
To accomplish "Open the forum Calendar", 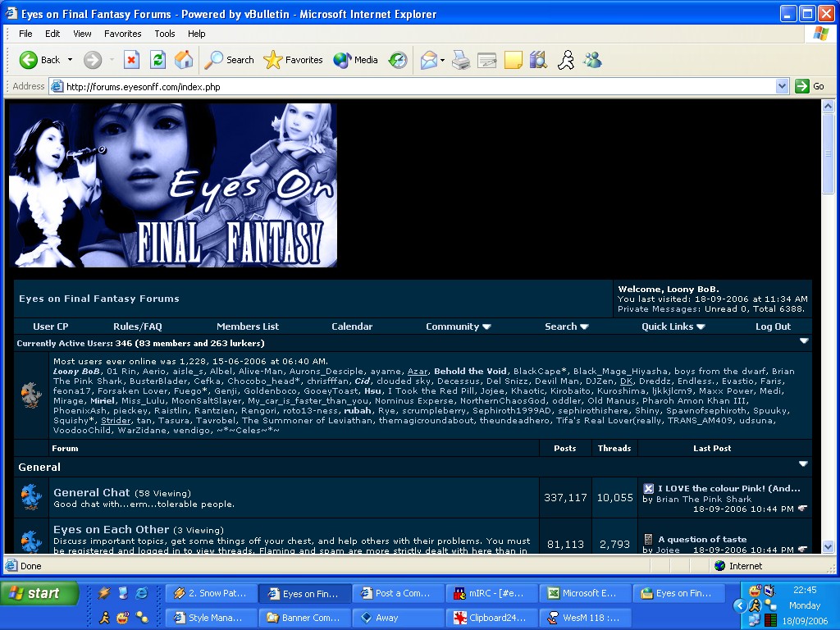I will [351, 326].
